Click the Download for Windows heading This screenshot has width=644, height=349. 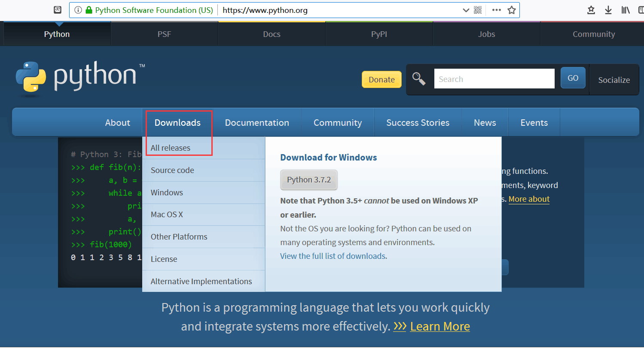coord(328,158)
